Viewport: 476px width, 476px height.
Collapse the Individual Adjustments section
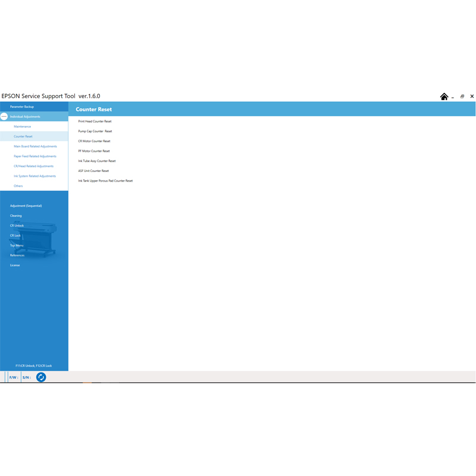(4, 116)
